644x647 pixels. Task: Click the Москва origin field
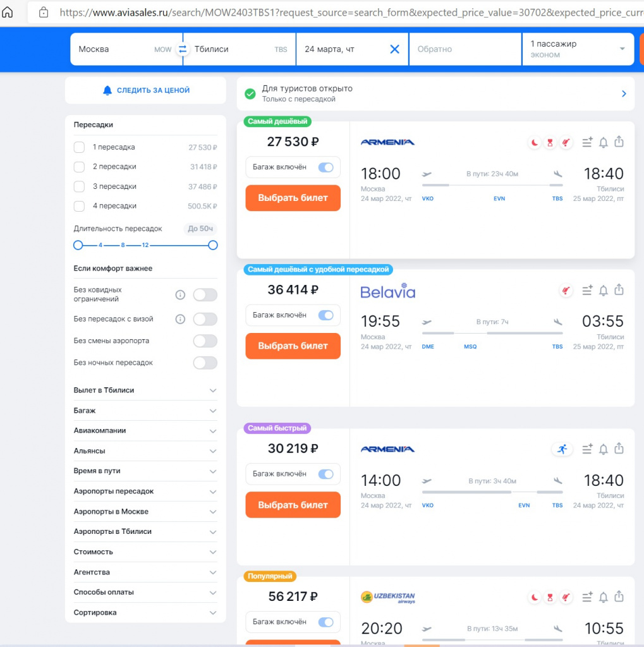(126, 49)
